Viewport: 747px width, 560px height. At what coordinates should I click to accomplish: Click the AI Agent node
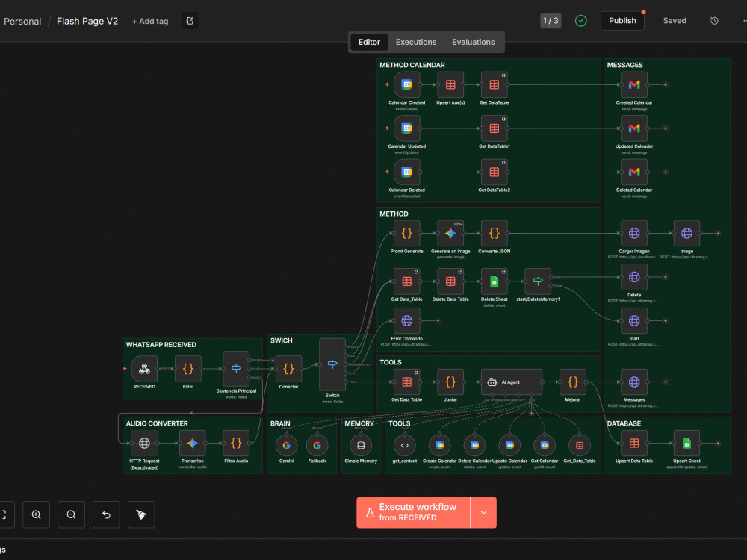coord(512,382)
